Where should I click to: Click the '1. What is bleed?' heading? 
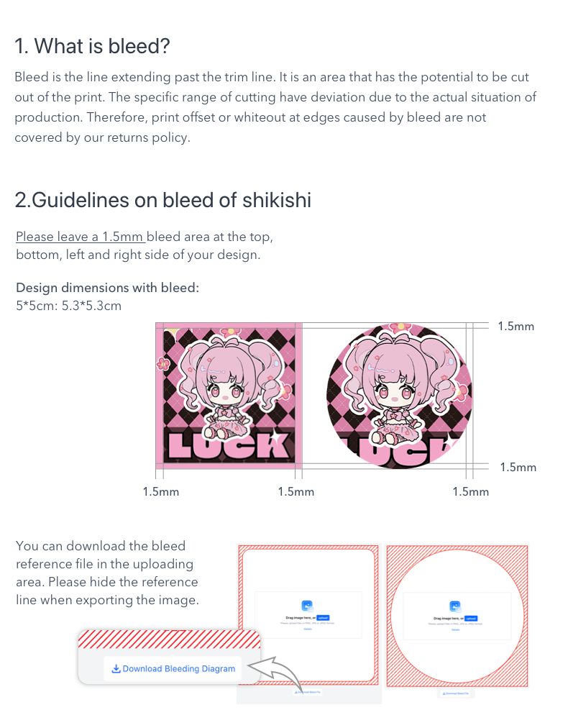(x=92, y=46)
